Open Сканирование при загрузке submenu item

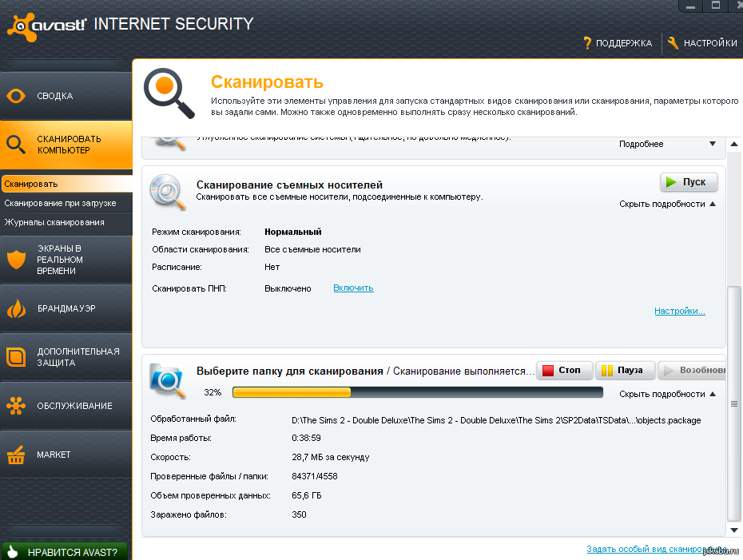point(60,203)
